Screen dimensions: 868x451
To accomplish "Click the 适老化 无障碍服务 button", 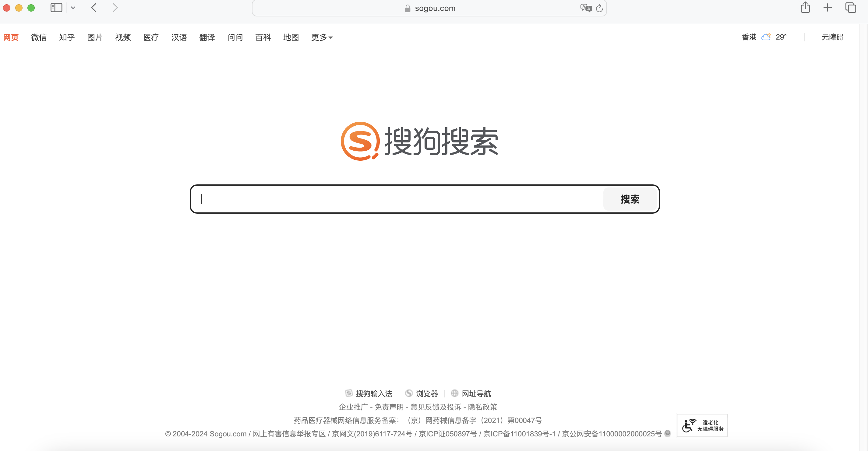I will (702, 425).
